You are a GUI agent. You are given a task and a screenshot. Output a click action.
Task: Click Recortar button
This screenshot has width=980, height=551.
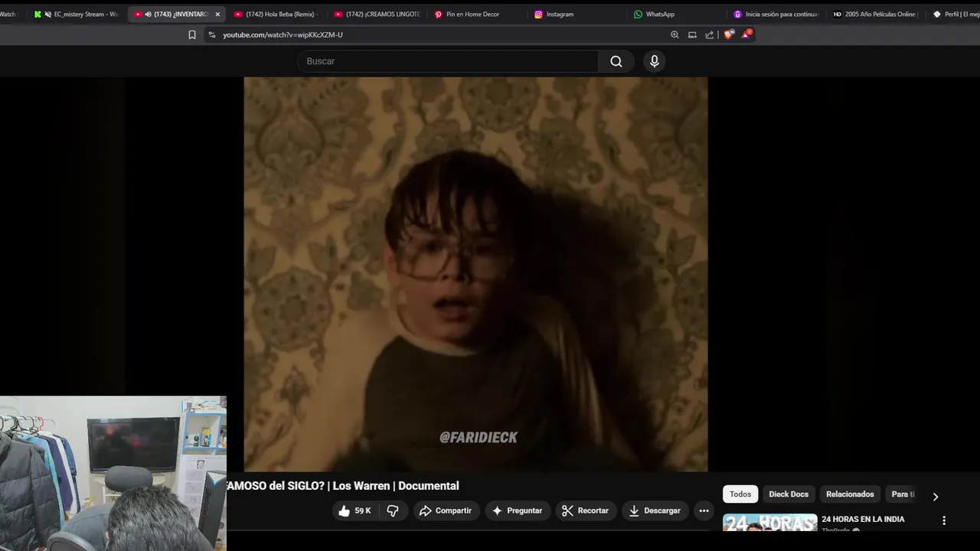click(x=586, y=510)
